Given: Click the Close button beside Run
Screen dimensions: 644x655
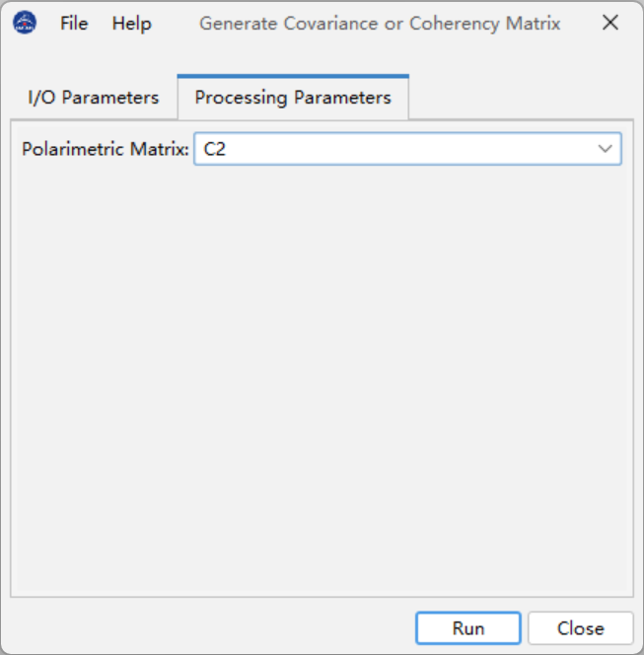Looking at the screenshot, I should (580, 628).
